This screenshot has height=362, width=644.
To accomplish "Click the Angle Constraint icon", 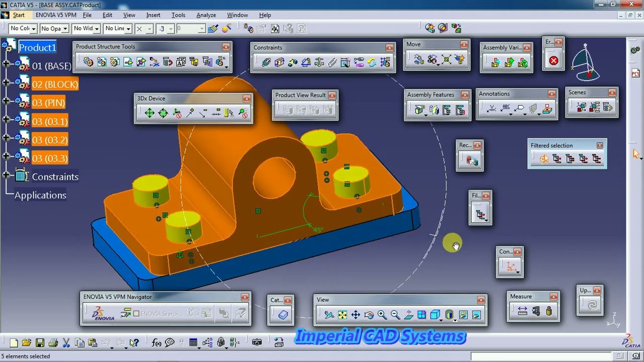I will pos(306,62).
